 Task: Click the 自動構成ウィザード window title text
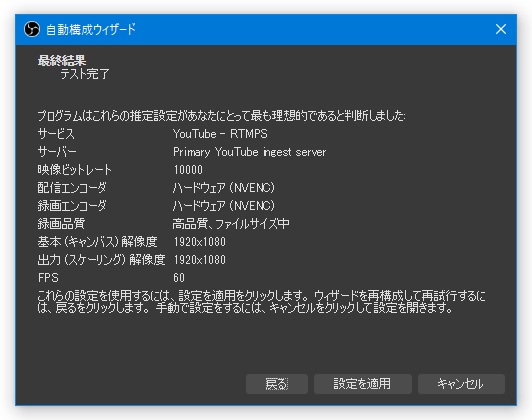click(91, 30)
